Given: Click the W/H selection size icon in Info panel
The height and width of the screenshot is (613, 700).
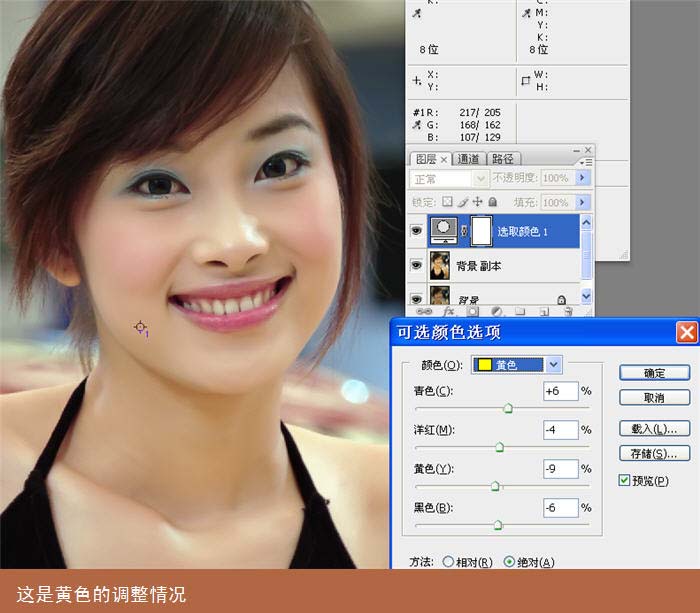Looking at the screenshot, I should click(x=526, y=81).
